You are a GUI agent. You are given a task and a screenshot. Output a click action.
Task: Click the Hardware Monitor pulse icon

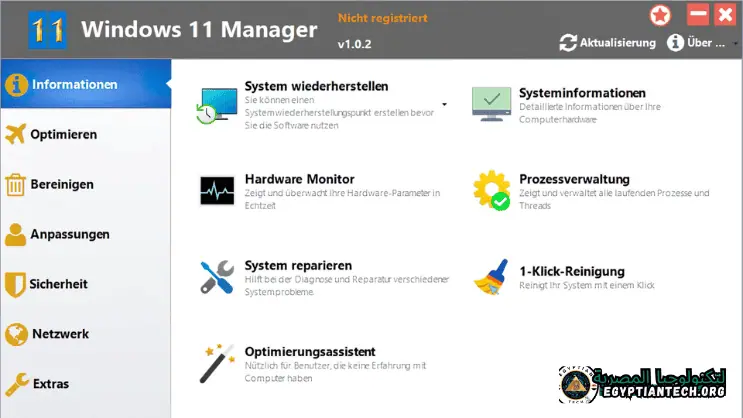tap(217, 191)
